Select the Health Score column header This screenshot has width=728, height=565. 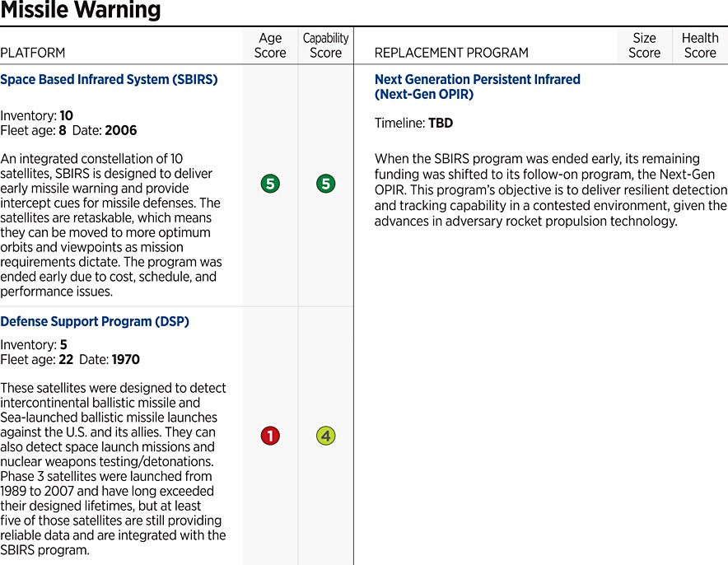(700, 45)
